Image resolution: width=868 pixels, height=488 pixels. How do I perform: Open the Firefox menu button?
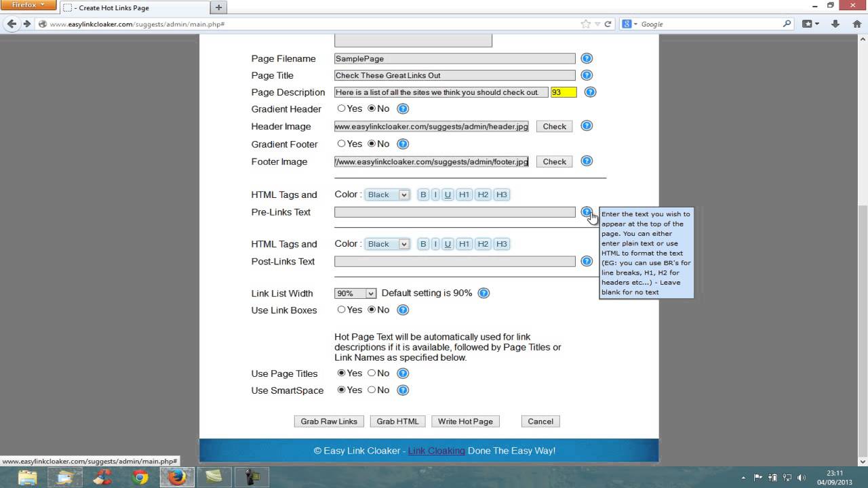[x=28, y=5]
